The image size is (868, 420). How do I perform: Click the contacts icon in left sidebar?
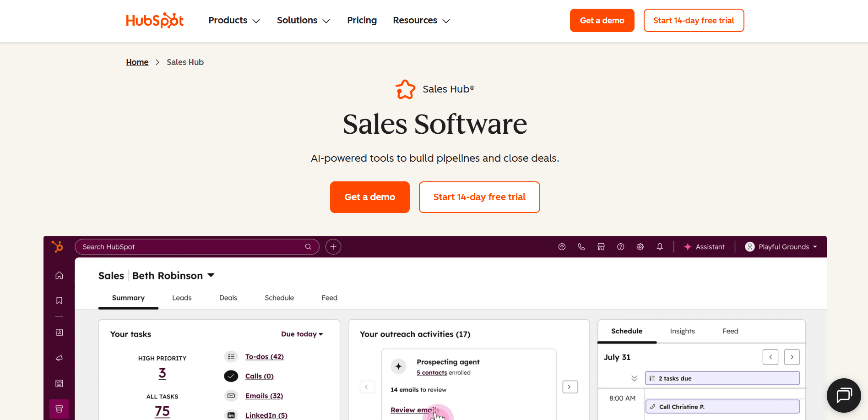click(x=59, y=333)
